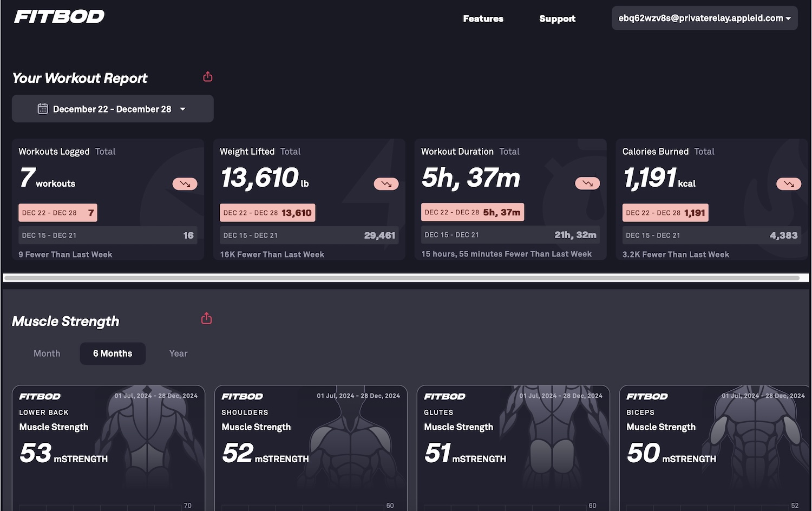812x511 pixels.
Task: Click the BICEPS muscle label
Action: pos(640,412)
